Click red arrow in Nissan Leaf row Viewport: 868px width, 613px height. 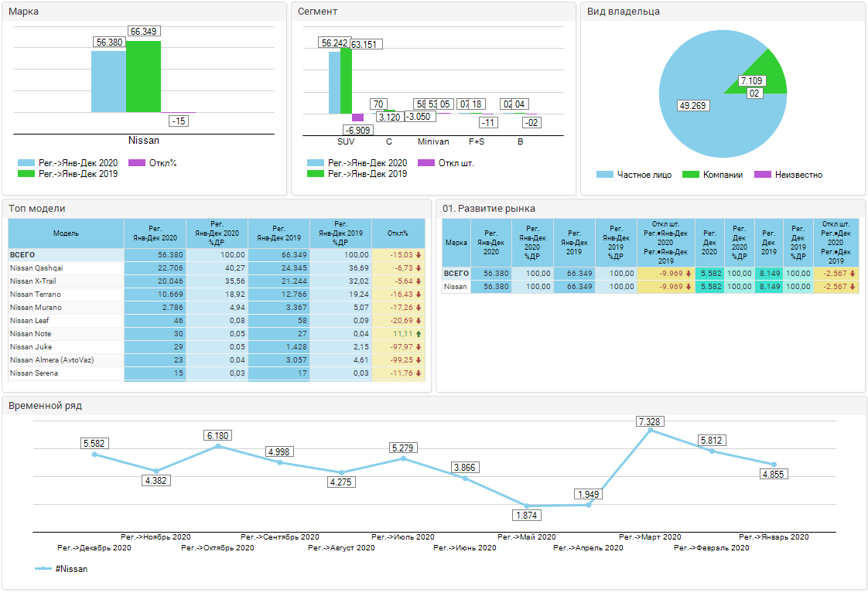point(419,321)
